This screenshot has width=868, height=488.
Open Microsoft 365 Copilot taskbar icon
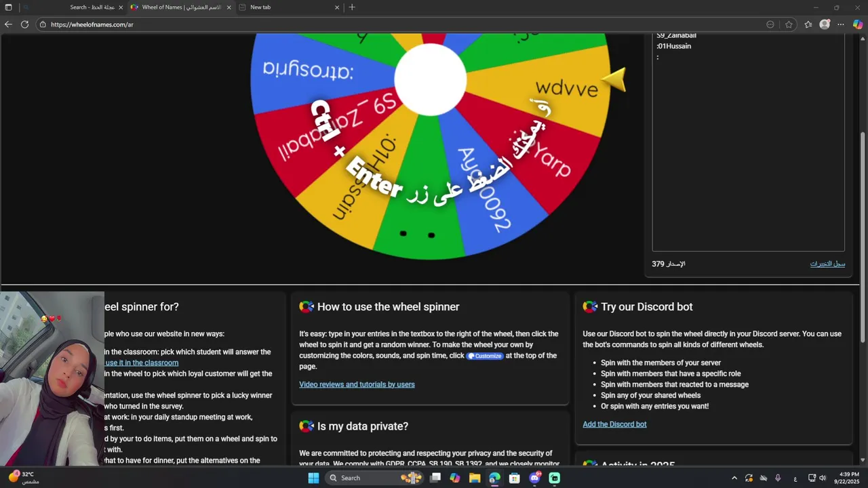point(455,478)
